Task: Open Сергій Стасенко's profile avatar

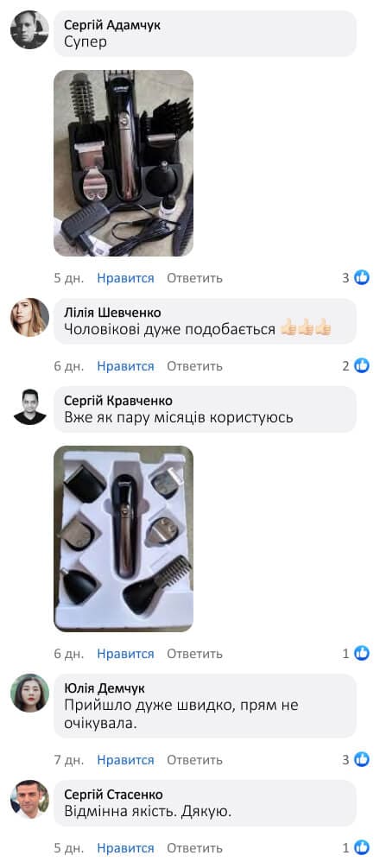Action: pos(30,800)
